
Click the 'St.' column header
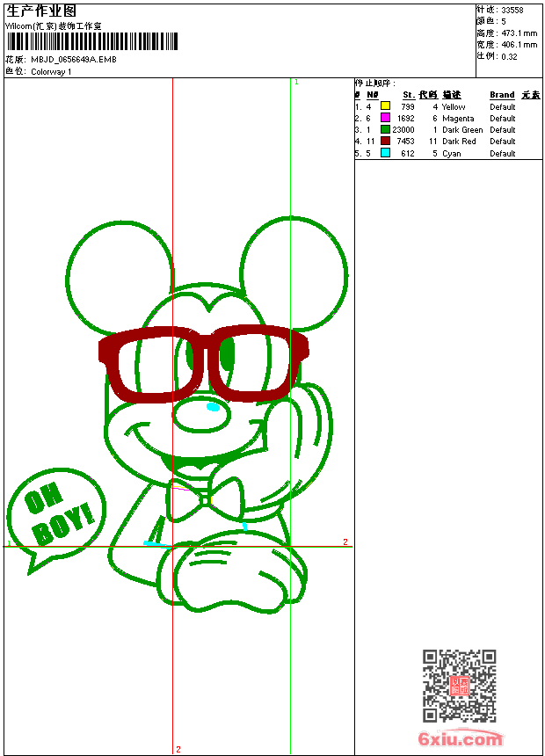click(x=409, y=95)
